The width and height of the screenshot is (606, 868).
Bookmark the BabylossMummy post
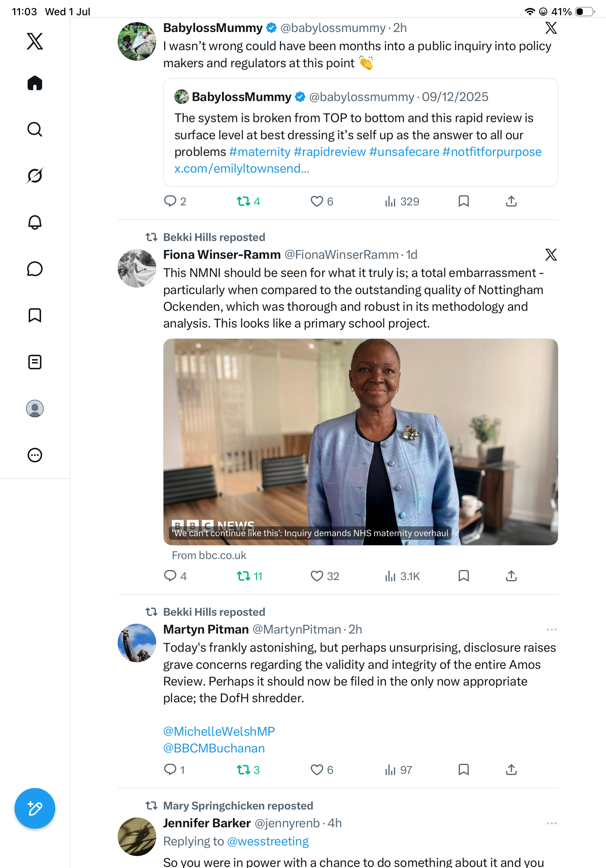pyautogui.click(x=464, y=201)
